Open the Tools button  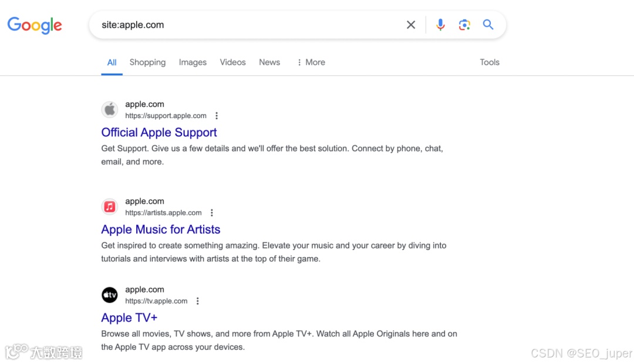490,62
